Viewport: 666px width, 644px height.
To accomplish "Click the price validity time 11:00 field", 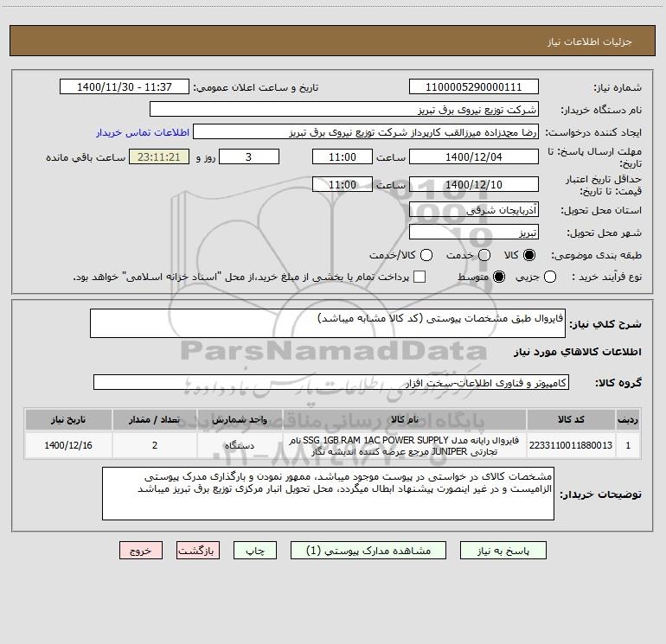I will coord(343,184).
